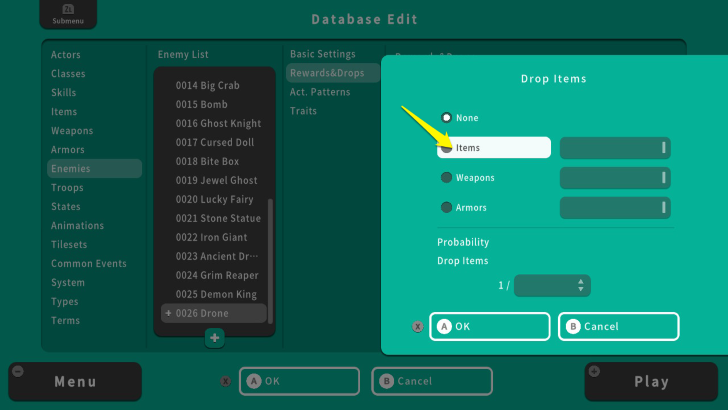Click the Enemy List scrollbar
This screenshot has height=410, width=728.
[x=270, y=261]
